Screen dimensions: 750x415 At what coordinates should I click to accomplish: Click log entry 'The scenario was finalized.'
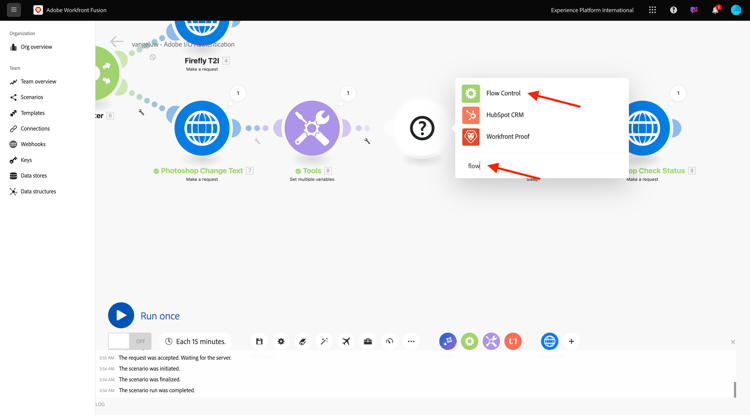(x=150, y=380)
